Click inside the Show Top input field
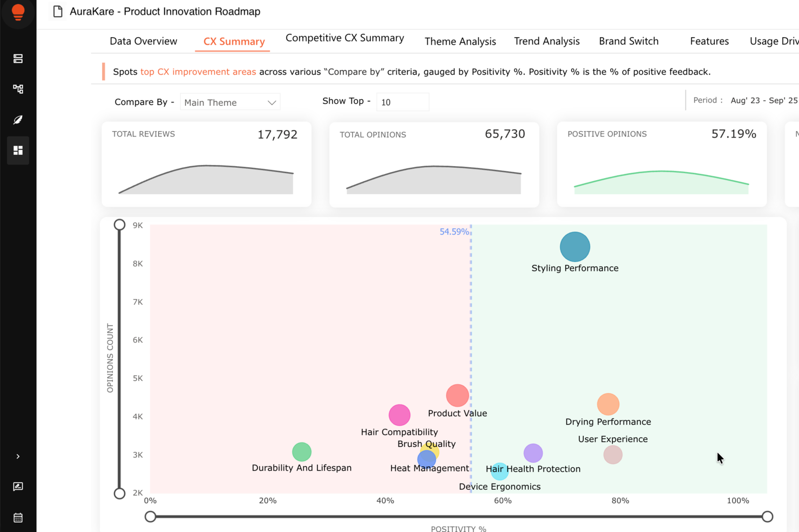The width and height of the screenshot is (799, 532). coord(403,101)
